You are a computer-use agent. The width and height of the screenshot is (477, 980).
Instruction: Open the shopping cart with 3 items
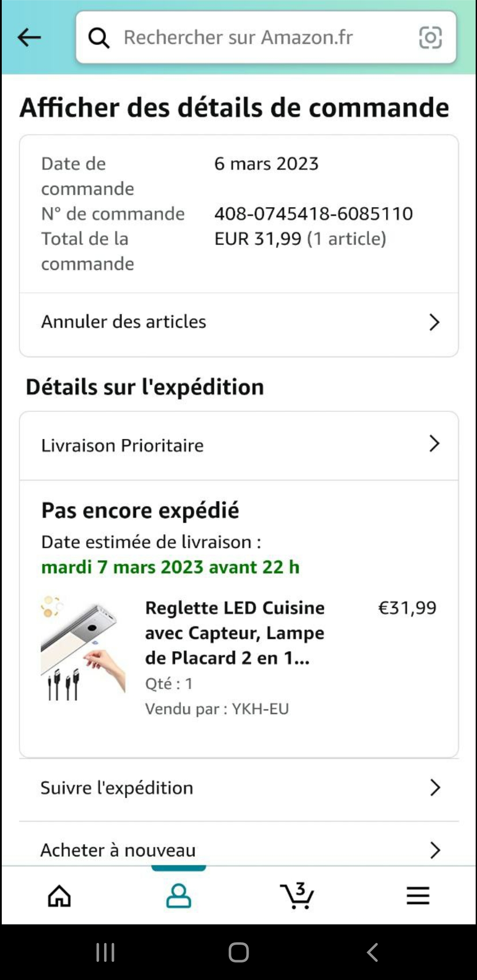[297, 896]
